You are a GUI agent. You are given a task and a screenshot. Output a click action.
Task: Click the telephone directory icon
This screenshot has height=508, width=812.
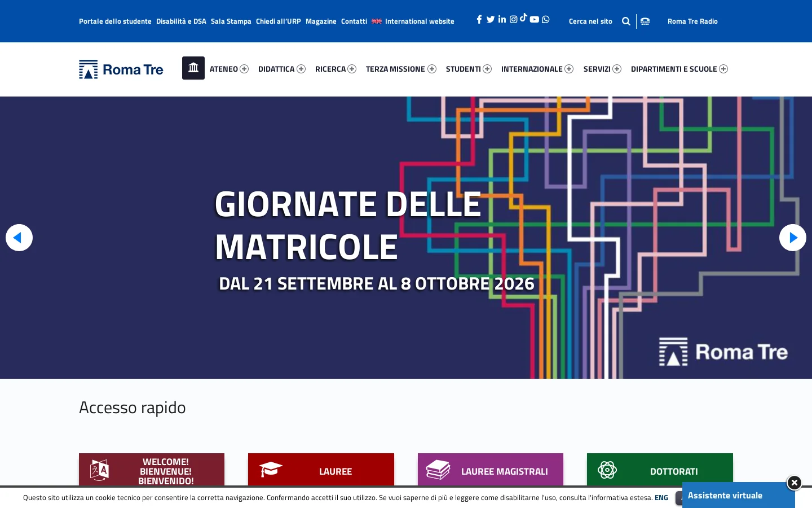point(645,21)
